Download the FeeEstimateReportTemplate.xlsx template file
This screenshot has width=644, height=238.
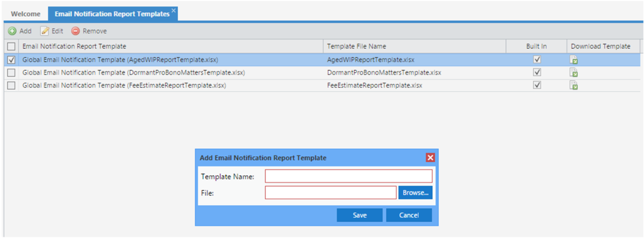click(x=574, y=85)
